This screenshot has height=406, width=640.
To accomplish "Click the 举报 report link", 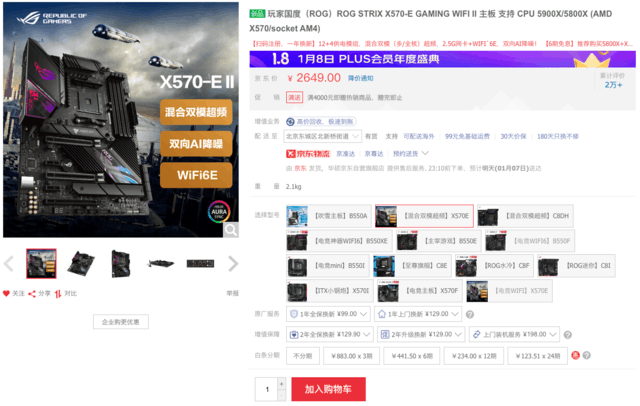I will click(233, 293).
